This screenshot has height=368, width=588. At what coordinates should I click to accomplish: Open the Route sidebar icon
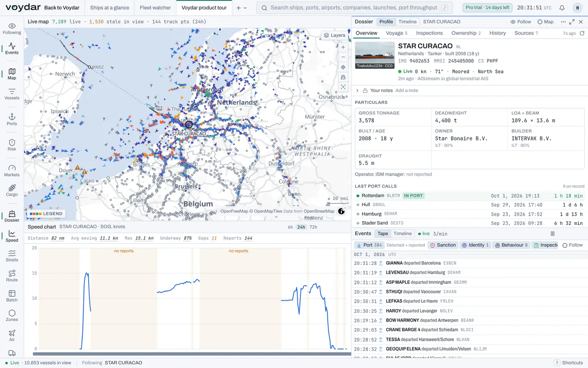[12, 276]
